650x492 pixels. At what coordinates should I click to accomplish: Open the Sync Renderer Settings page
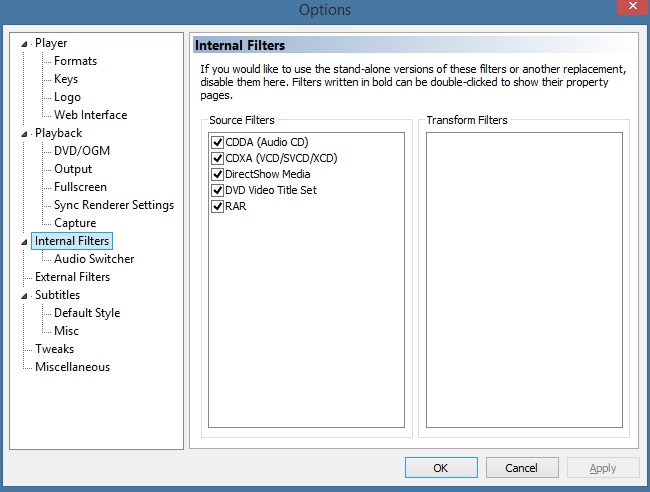114,205
